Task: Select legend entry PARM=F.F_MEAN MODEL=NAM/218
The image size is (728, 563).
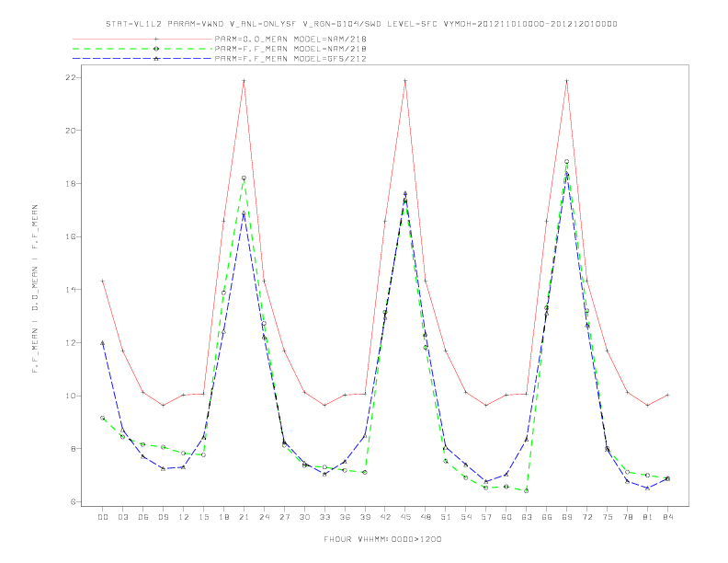Action: click(x=290, y=49)
